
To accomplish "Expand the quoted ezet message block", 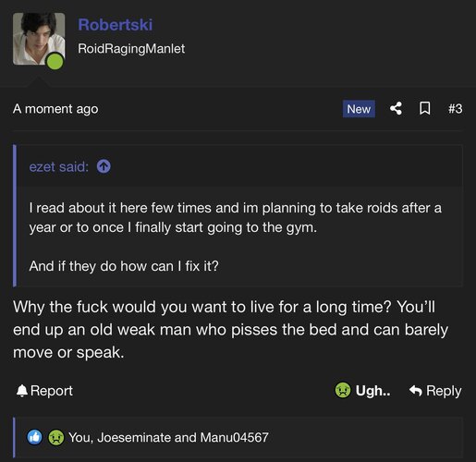I will point(238,215).
